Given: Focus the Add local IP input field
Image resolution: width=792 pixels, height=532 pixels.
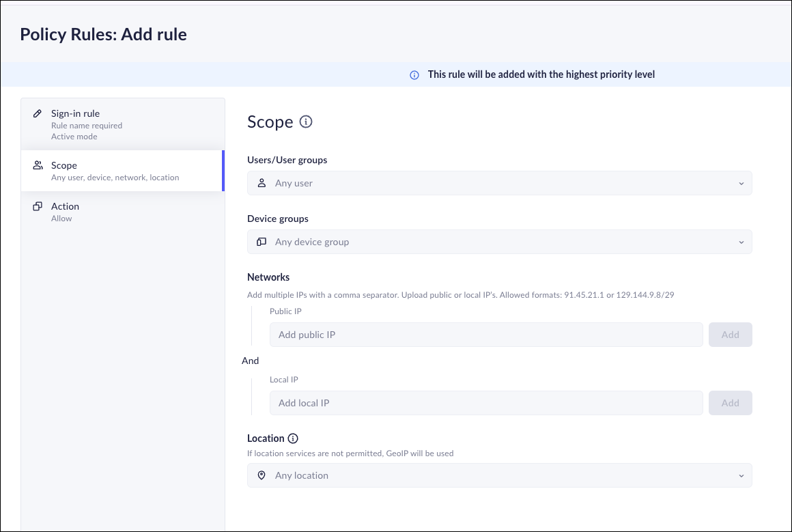Looking at the screenshot, I should 485,403.
